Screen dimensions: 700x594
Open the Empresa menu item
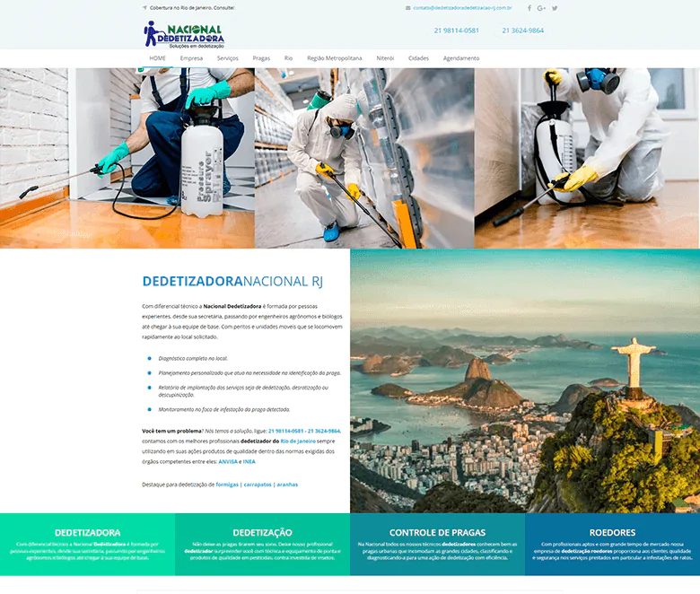click(191, 58)
